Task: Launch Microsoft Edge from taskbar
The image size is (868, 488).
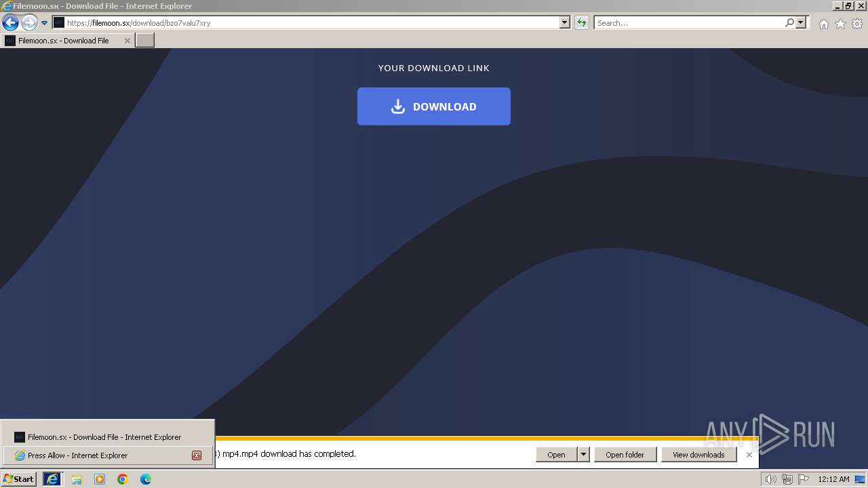Action: pyautogui.click(x=146, y=479)
